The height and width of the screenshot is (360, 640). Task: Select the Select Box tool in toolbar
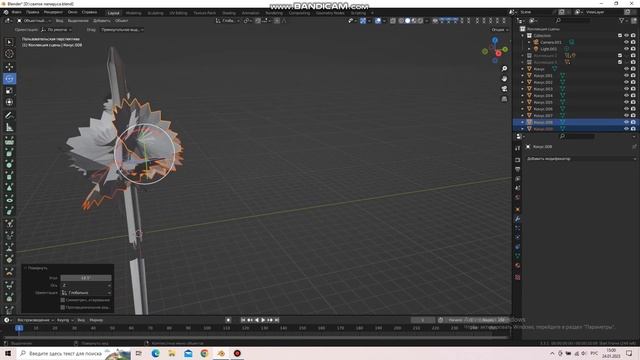coord(9,42)
